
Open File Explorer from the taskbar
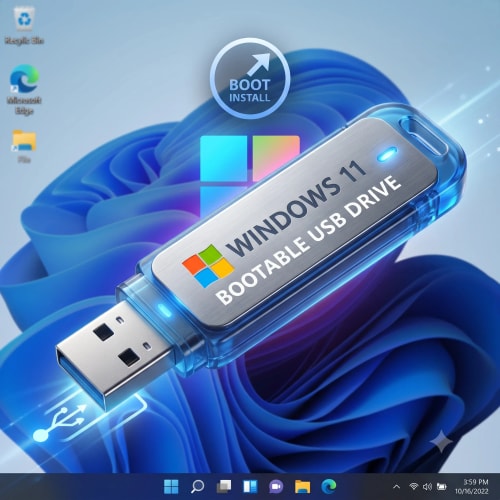coord(302,486)
